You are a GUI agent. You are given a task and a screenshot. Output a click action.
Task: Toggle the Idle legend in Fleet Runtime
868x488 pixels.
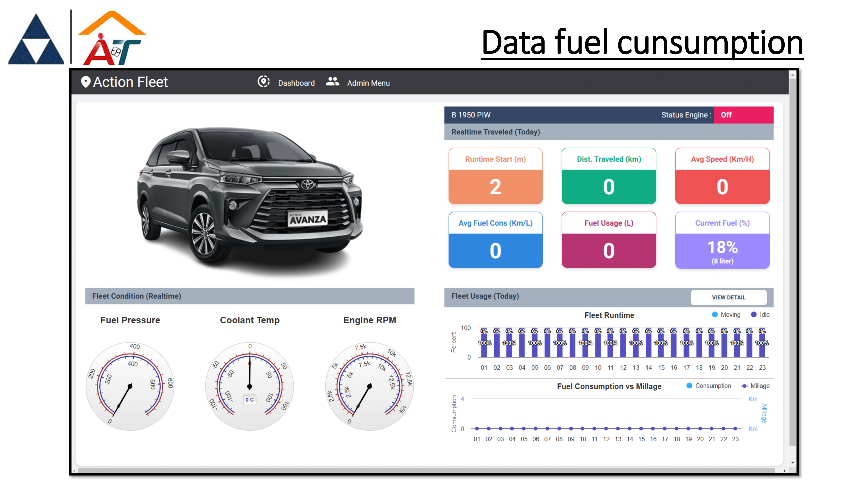point(760,314)
